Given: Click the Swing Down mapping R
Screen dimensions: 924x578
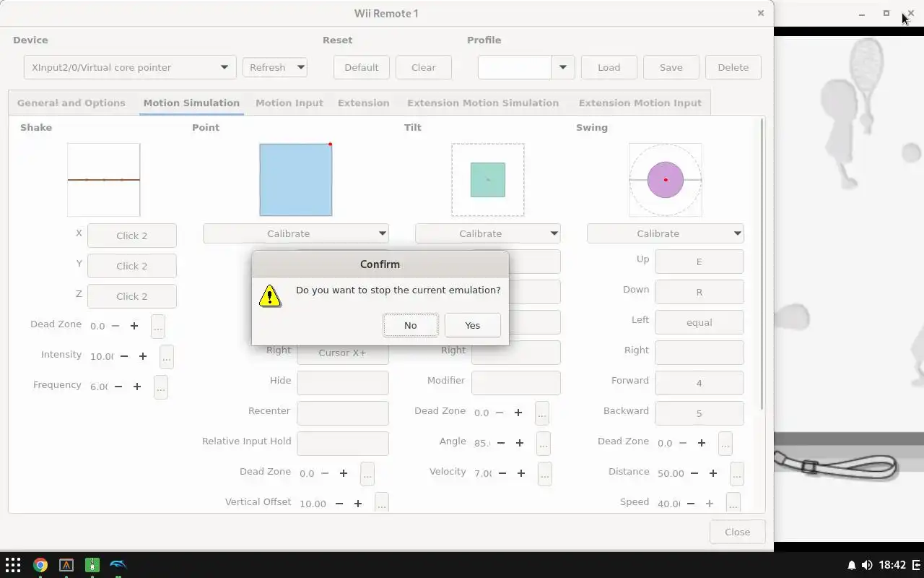Looking at the screenshot, I should pyautogui.click(x=699, y=292).
